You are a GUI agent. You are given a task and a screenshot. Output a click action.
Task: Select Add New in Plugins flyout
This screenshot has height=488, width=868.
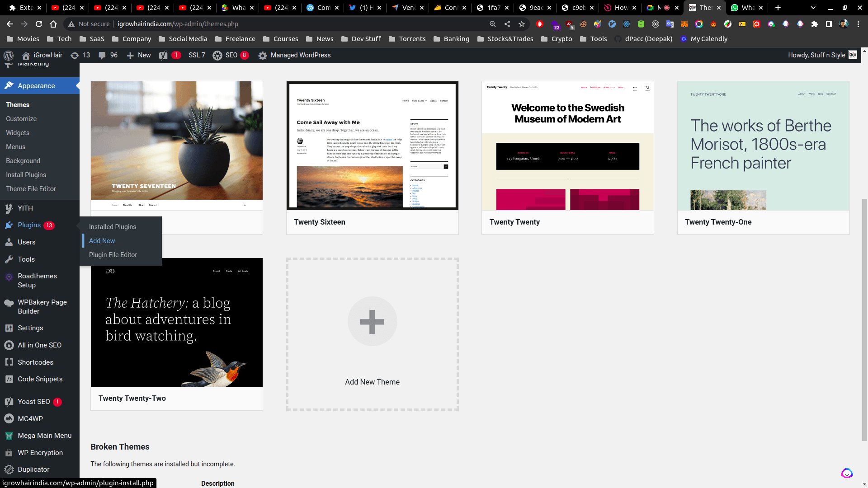pyautogui.click(x=102, y=241)
